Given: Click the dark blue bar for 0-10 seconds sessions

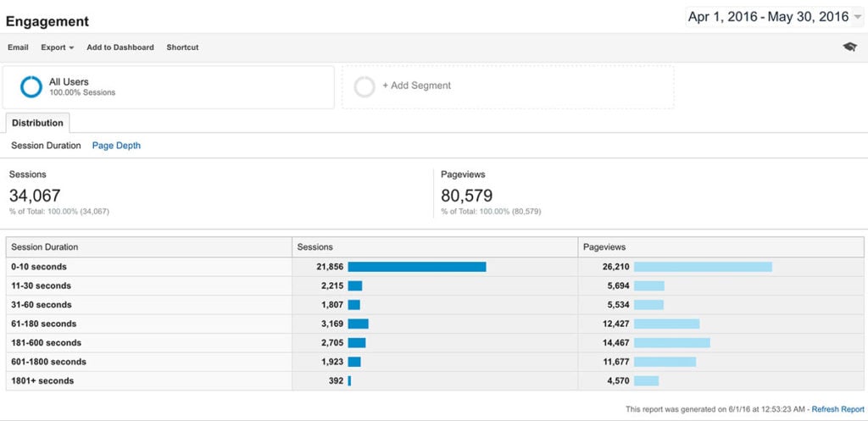Looking at the screenshot, I should [x=417, y=267].
